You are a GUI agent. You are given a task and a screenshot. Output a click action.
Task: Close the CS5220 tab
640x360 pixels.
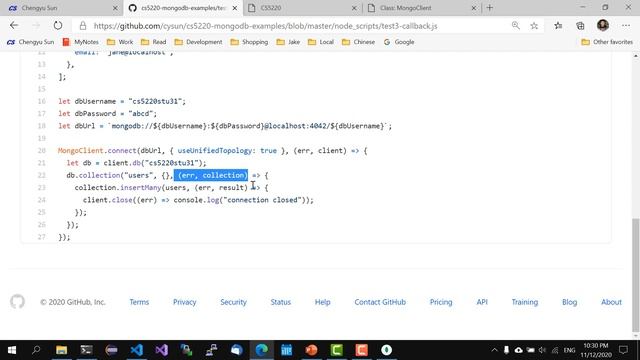click(354, 8)
